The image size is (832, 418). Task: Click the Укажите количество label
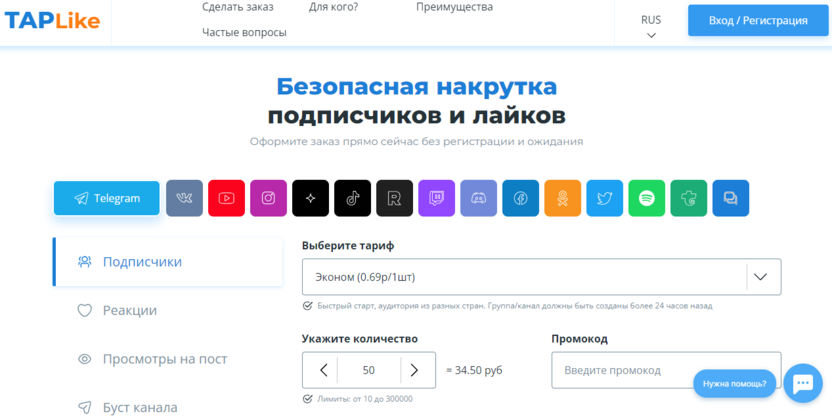point(360,339)
